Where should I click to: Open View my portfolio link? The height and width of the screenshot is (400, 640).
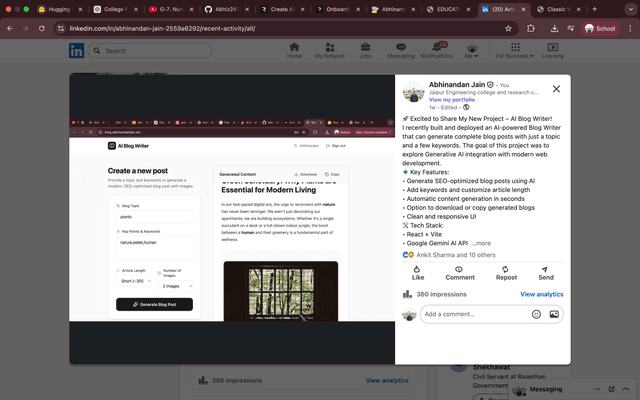452,100
